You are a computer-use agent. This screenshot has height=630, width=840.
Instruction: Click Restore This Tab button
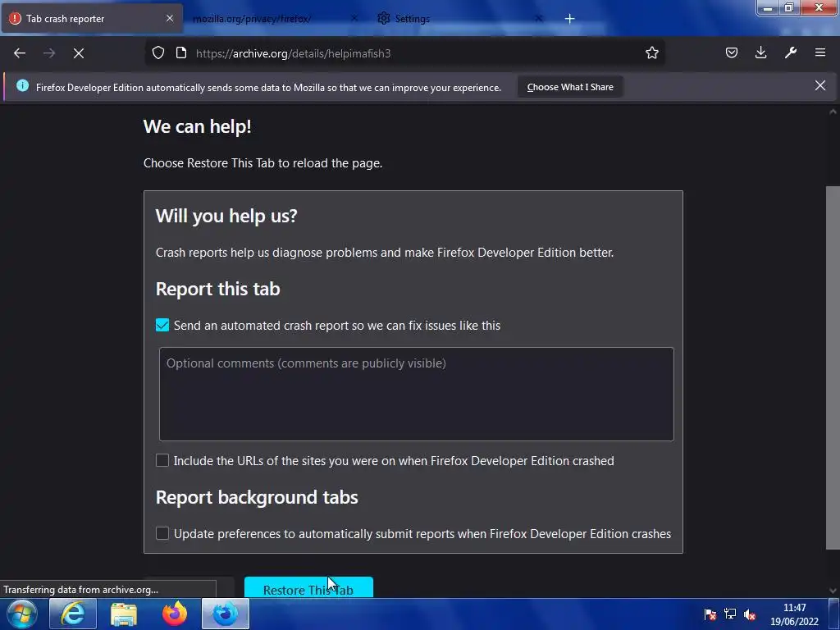point(308,587)
